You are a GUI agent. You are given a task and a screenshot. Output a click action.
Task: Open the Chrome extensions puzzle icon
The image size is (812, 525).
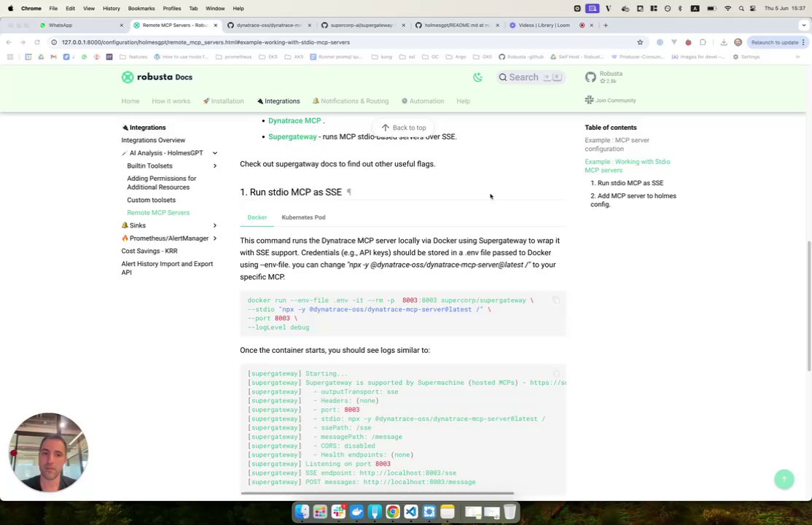pyautogui.click(x=703, y=42)
